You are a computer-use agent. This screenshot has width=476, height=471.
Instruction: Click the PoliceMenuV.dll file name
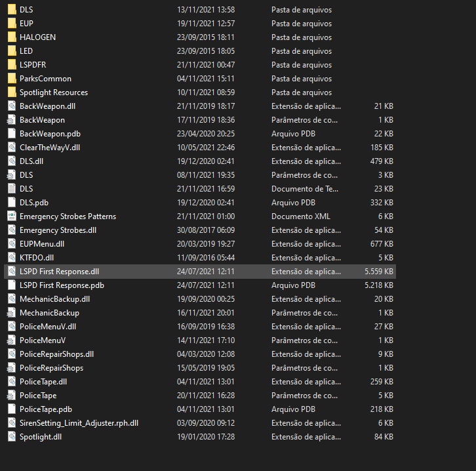click(48, 327)
